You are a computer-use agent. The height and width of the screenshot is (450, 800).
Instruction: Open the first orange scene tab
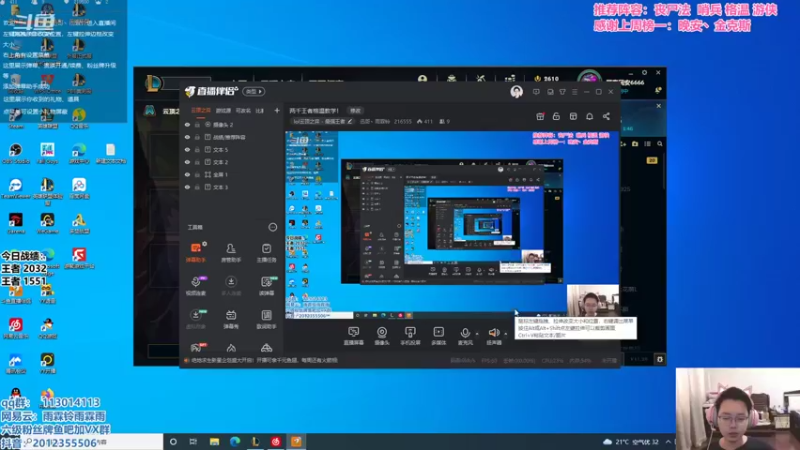(201, 110)
